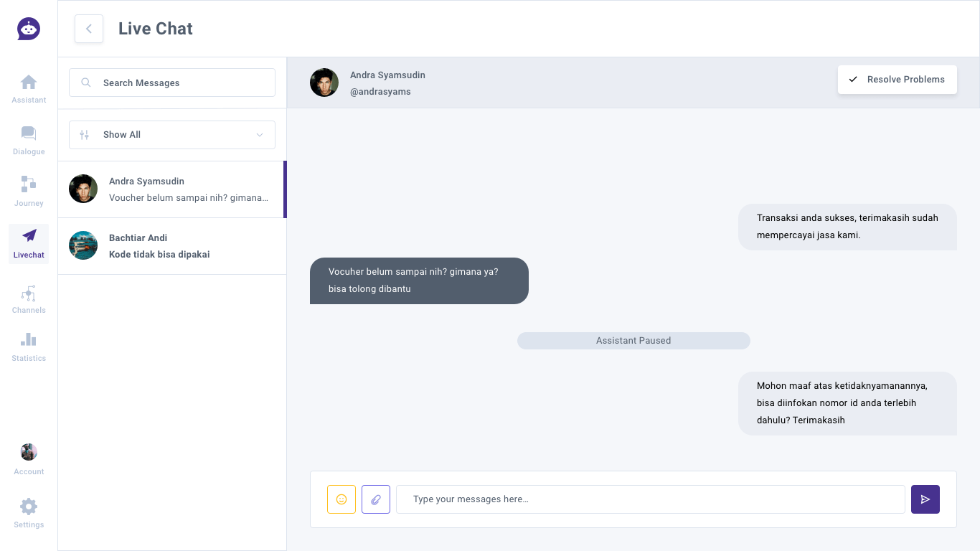The width and height of the screenshot is (980, 551).
Task: Open the Assistant home icon
Action: pos(29,82)
